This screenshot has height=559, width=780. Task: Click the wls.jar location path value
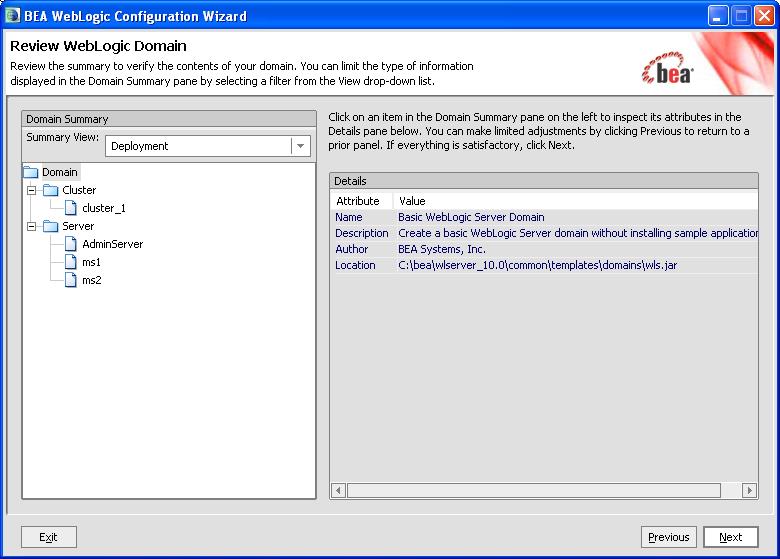point(537,265)
